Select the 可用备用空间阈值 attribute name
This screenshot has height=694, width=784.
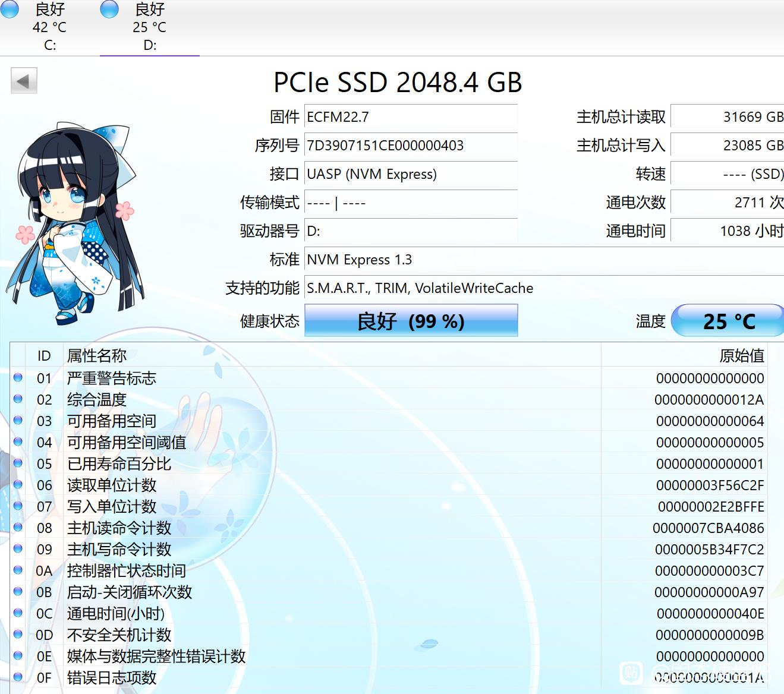127,442
